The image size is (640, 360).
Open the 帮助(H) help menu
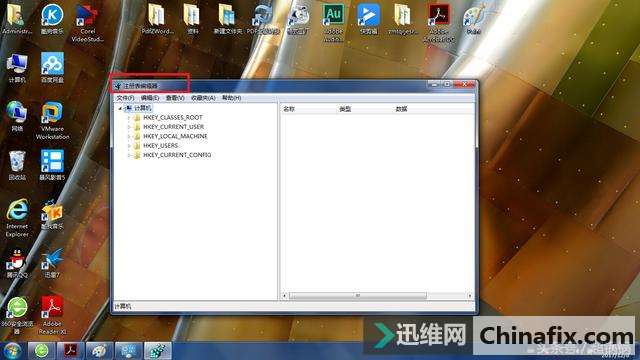click(231, 98)
